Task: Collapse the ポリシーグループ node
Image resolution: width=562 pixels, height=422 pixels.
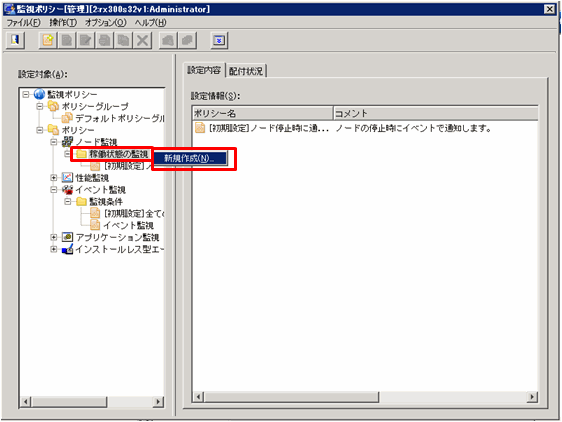Action: [x=40, y=106]
